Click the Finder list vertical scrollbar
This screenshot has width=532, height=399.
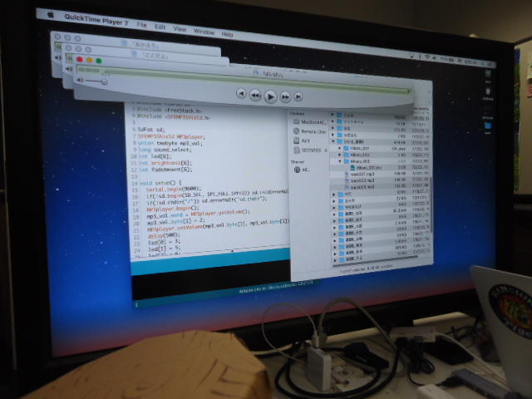[431, 204]
